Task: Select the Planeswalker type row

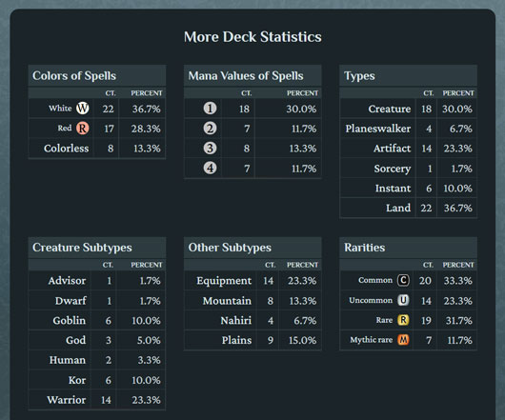Action: click(x=409, y=129)
